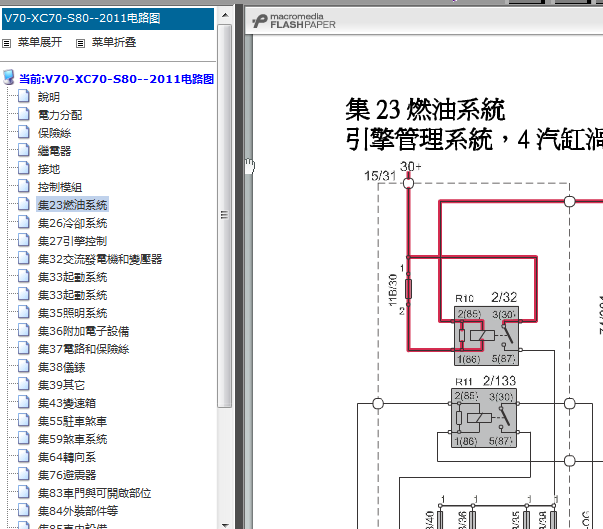The image size is (603, 529).
Task: Open 集43變速箱 page
Action: pyautogui.click(x=67, y=403)
